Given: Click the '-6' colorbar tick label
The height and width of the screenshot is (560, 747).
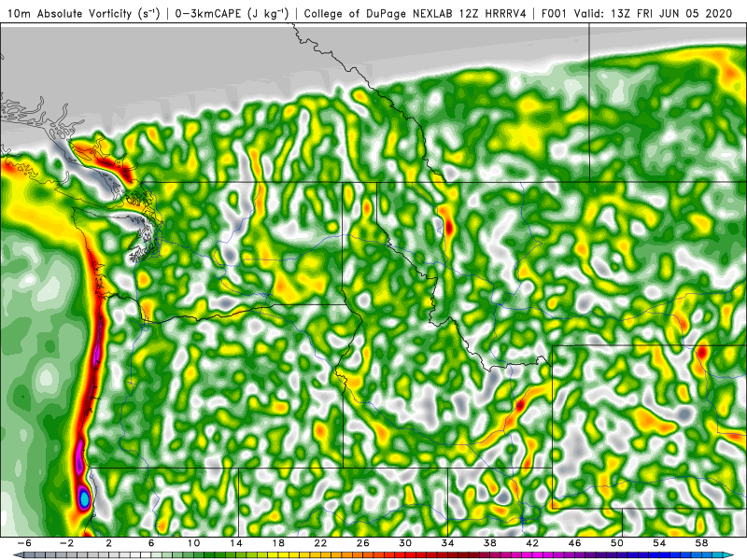Looking at the screenshot, I should pos(24,543).
